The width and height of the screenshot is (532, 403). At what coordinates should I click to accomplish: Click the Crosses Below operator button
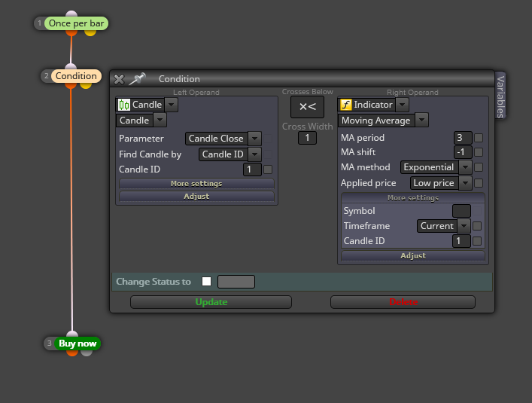[308, 107]
